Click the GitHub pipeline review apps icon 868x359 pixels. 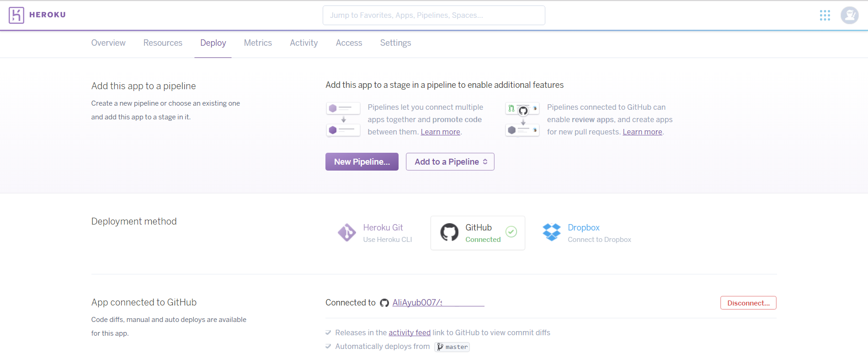pyautogui.click(x=522, y=119)
